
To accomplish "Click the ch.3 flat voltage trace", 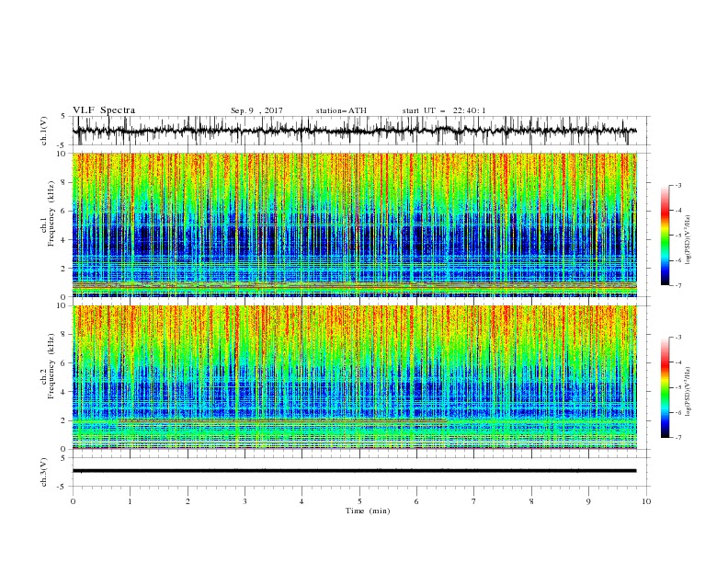I will click(355, 471).
